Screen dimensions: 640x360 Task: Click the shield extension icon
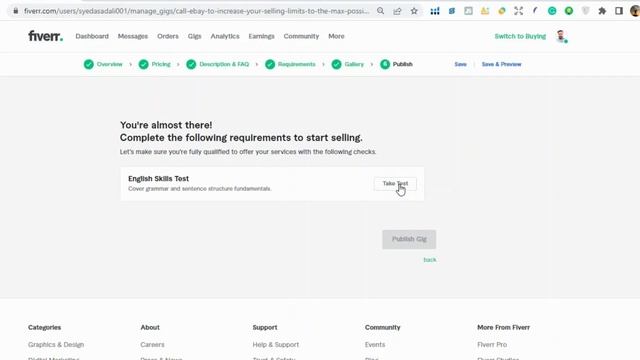tap(585, 11)
